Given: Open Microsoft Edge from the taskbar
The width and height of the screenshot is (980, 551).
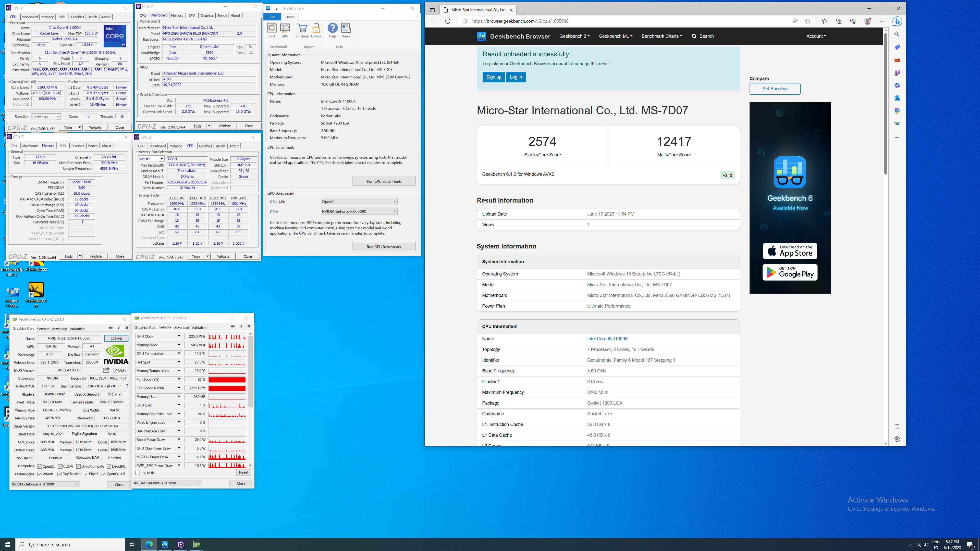Looking at the screenshot, I should coord(149,545).
